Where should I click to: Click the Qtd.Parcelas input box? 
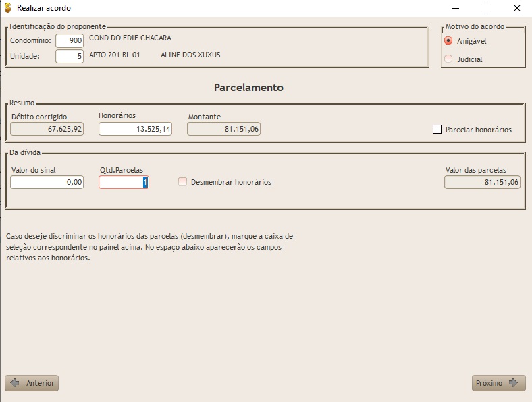[124, 182]
